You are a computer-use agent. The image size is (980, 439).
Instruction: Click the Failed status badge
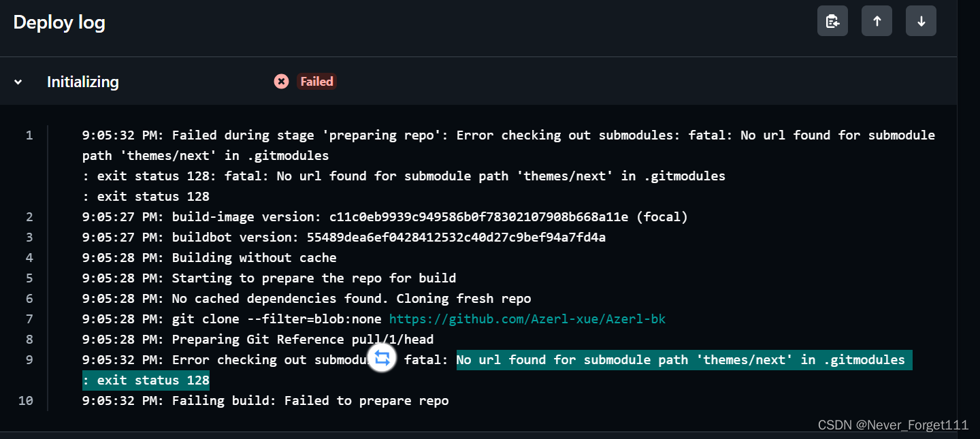[316, 81]
